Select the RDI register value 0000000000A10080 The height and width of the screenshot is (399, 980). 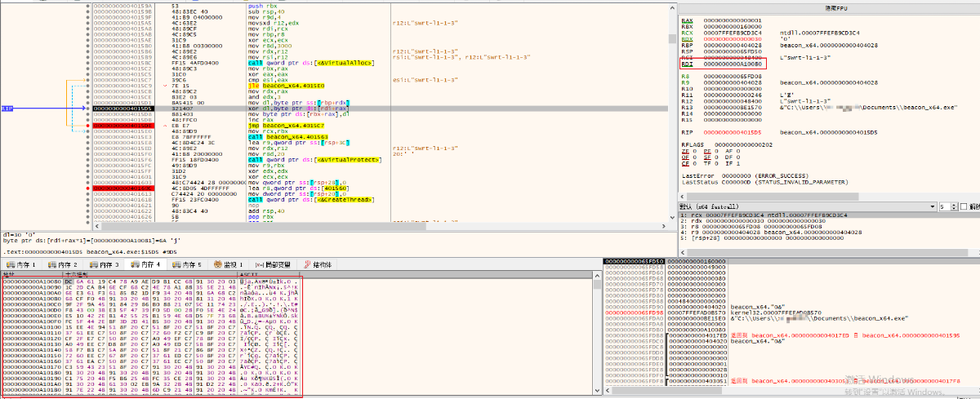[732, 64]
